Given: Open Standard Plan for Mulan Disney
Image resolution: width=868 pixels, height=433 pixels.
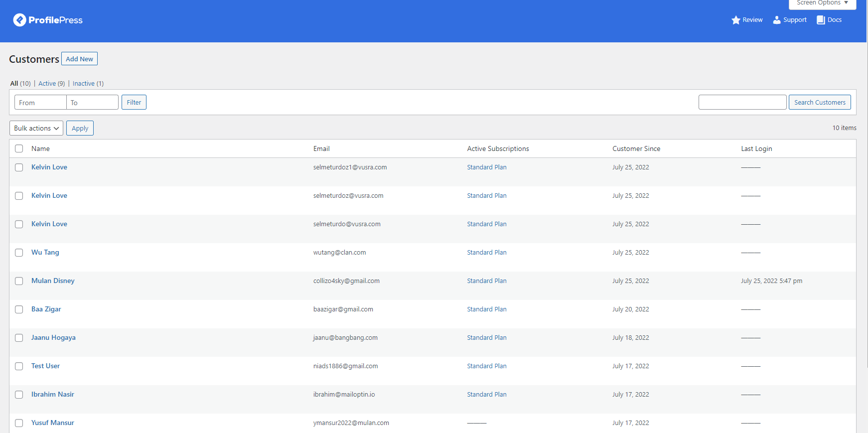Looking at the screenshot, I should pos(487,281).
